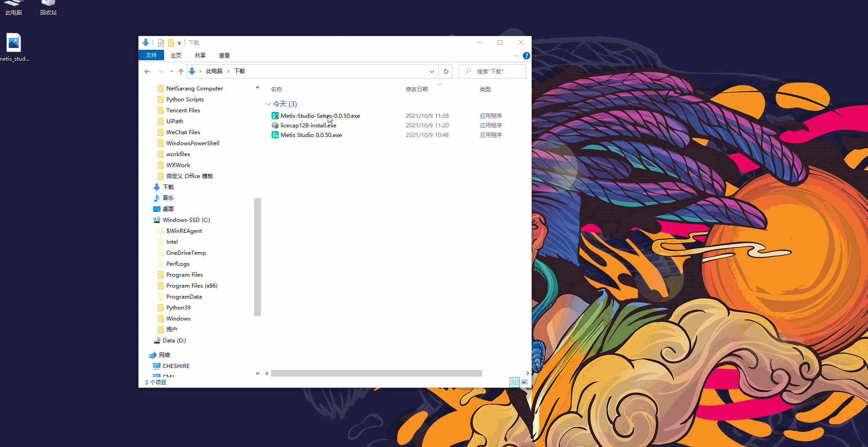Open WXWork folder in tree
Screen dimensions: 868x447
[x=178, y=165]
